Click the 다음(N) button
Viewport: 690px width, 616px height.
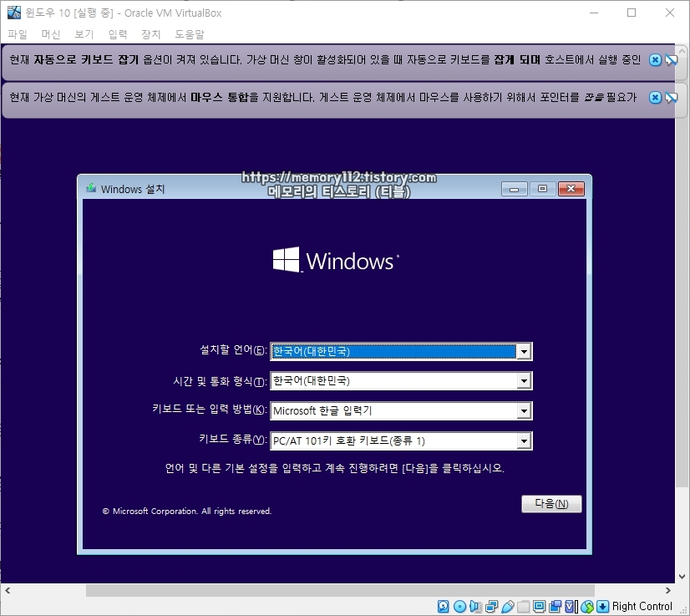(x=551, y=504)
